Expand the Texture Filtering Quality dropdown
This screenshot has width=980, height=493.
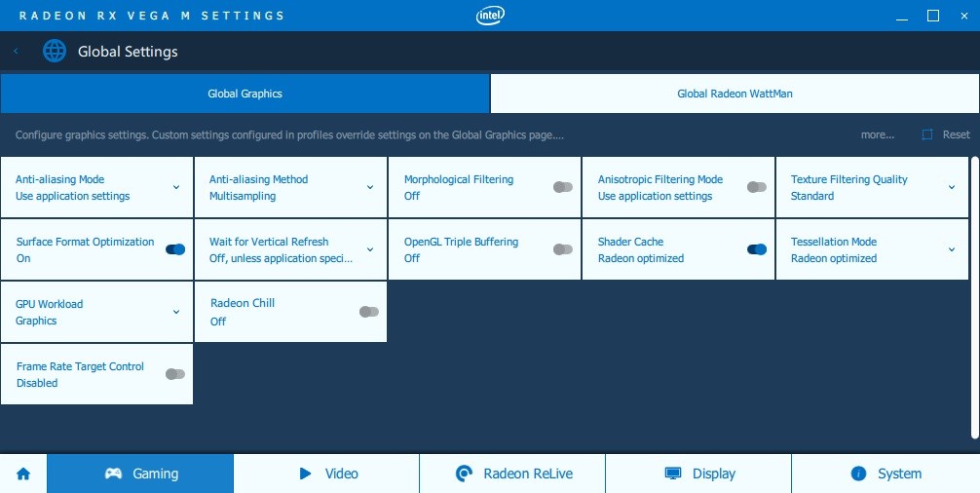951,187
